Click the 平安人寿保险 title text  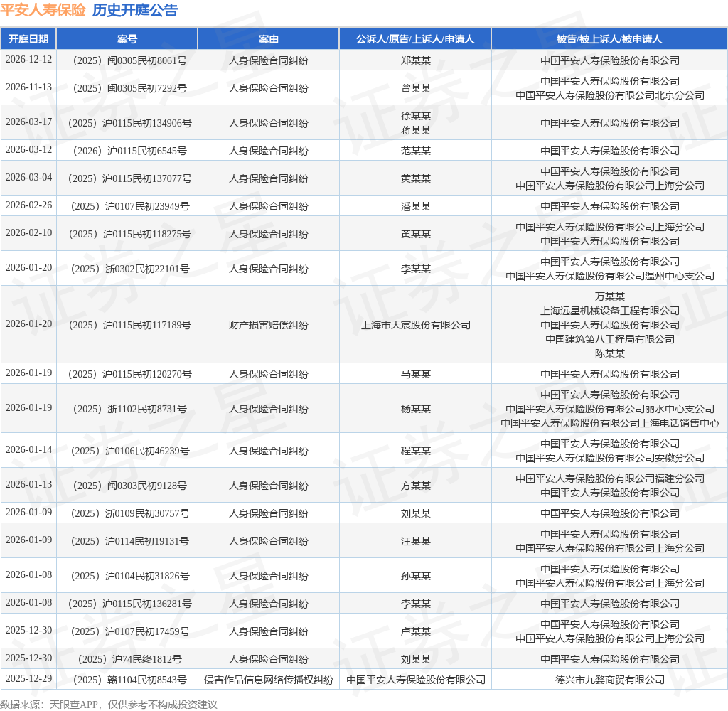pyautogui.click(x=43, y=11)
